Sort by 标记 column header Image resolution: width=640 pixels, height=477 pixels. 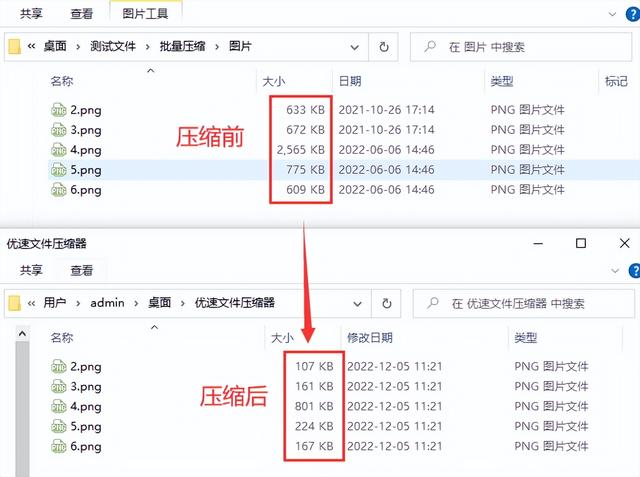(x=616, y=81)
